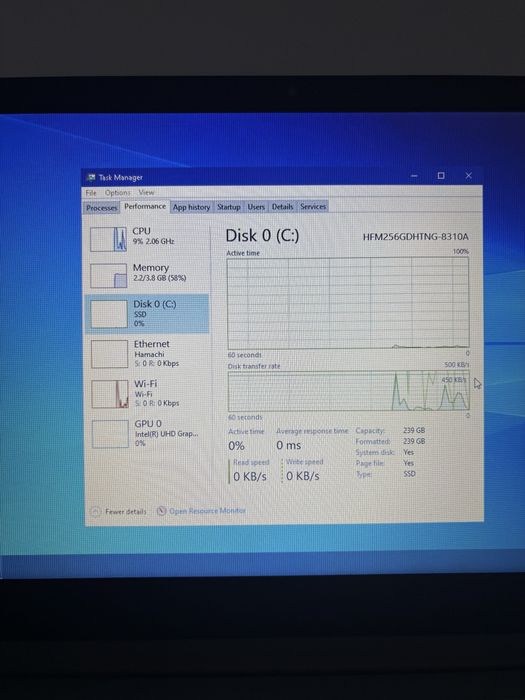The image size is (525, 700).
Task: Click the Ethernet Hamachi graph thumbnail
Action: tap(110, 354)
